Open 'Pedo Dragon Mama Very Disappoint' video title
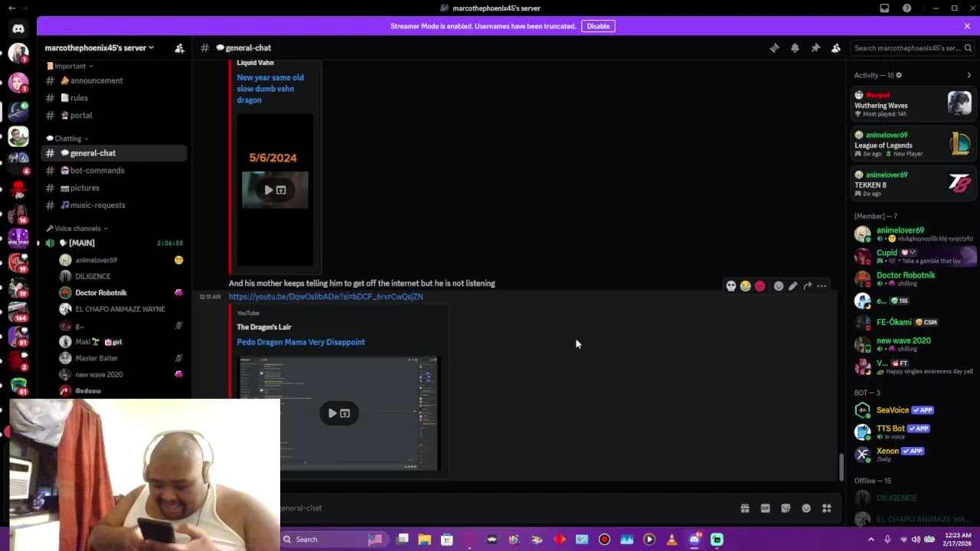 [x=301, y=342]
